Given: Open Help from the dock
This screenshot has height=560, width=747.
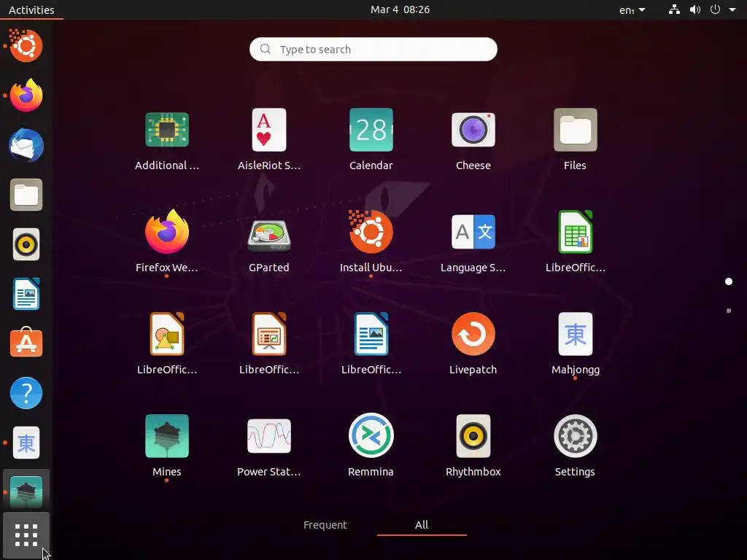Looking at the screenshot, I should point(26,393).
